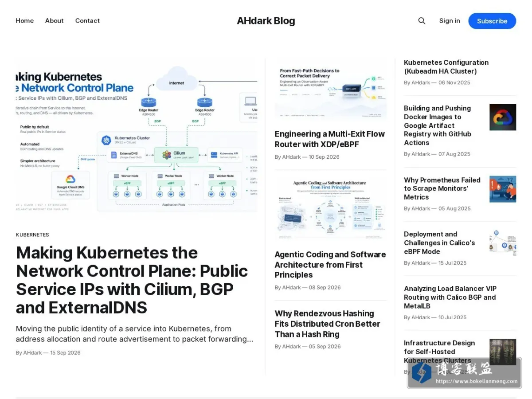Screen dimensions: 532x399
Task: Click the server rack thumbnail for Infrastructure Design
Action: [503, 352]
